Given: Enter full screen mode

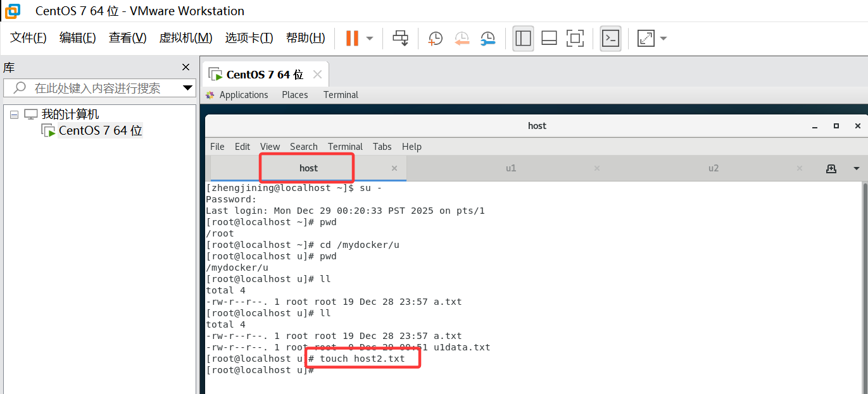Looking at the screenshot, I should [575, 39].
